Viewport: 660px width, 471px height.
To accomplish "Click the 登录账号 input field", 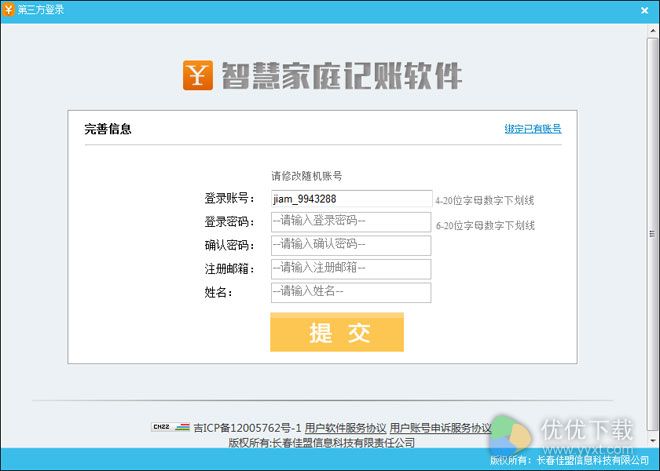I will [x=351, y=199].
